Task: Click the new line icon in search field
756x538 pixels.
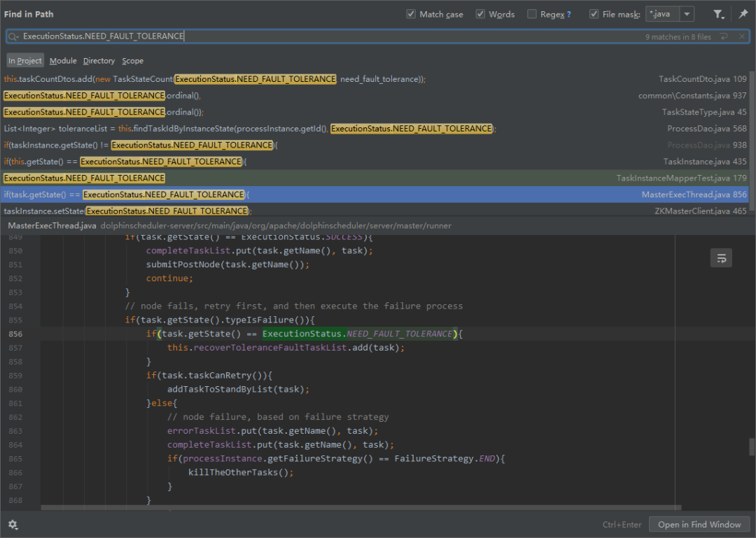Action: [724, 36]
